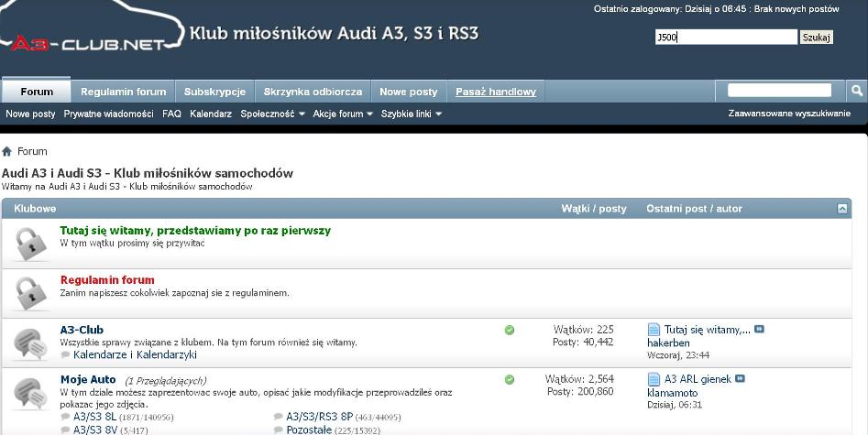868x435 pixels.
Task: Open the Regulamin forum tab
Action: (124, 92)
